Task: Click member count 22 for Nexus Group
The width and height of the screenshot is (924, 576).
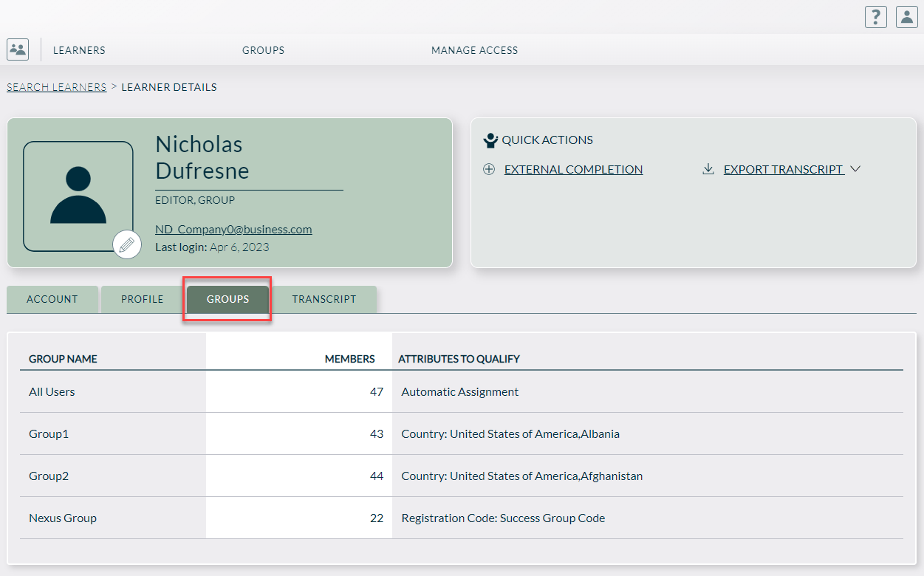Action: (x=377, y=518)
